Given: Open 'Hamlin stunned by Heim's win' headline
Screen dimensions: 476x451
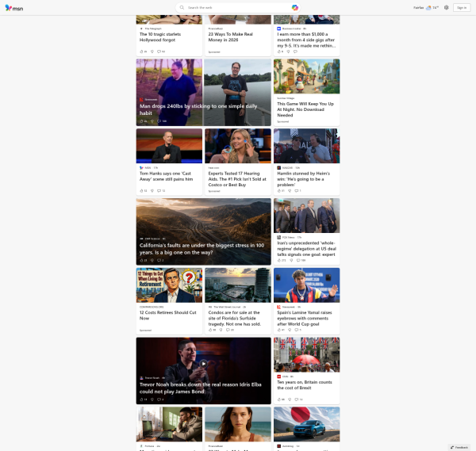Looking at the screenshot, I should (x=303, y=179).
